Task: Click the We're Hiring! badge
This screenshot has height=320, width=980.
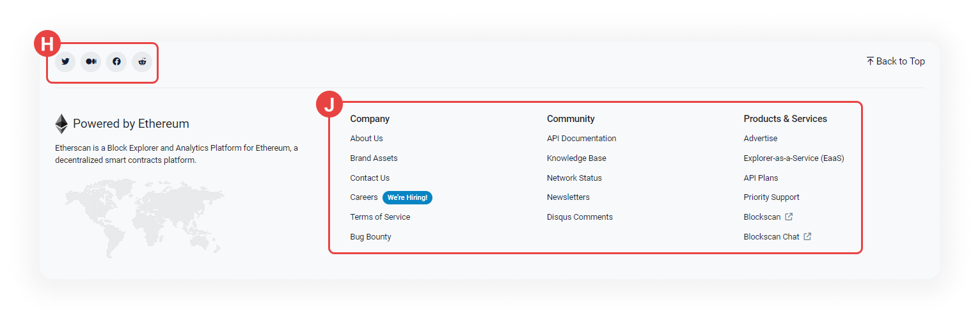Action: click(x=407, y=198)
